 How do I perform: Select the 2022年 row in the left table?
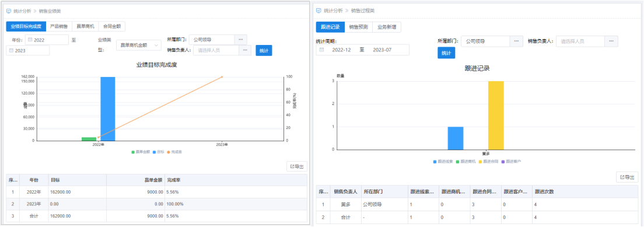click(x=157, y=191)
